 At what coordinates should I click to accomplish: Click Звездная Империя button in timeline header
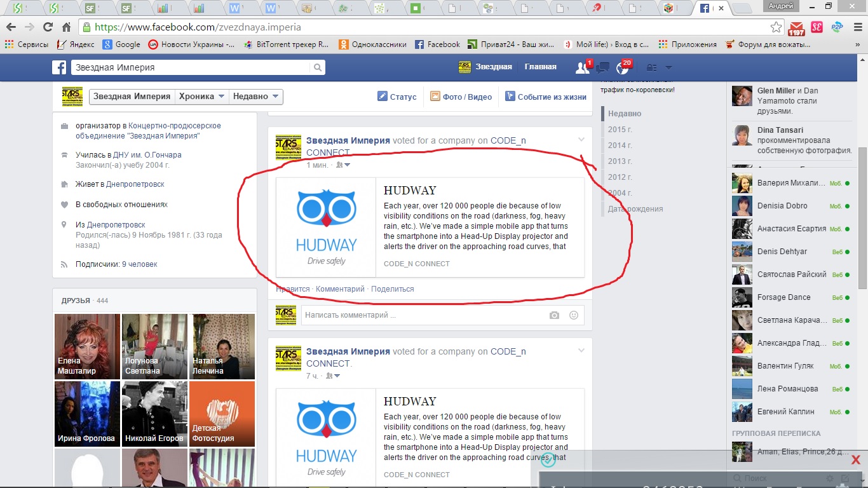[x=132, y=97]
